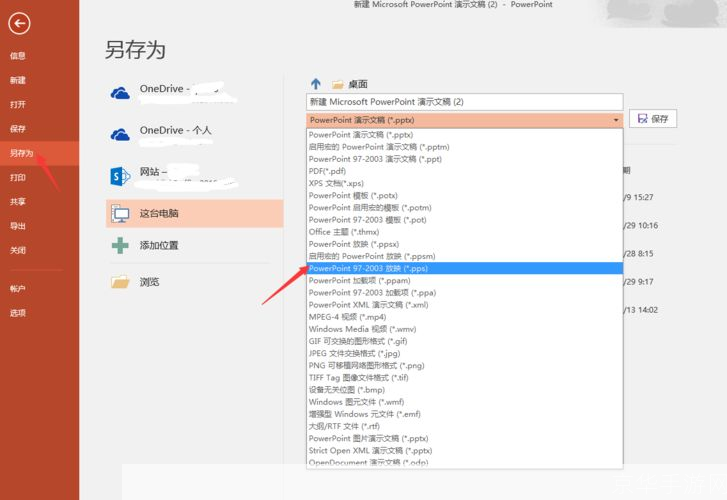This screenshot has width=727, height=500.
Task: Select PowerPoint 加载项 (*.ppam)
Action: (465, 281)
